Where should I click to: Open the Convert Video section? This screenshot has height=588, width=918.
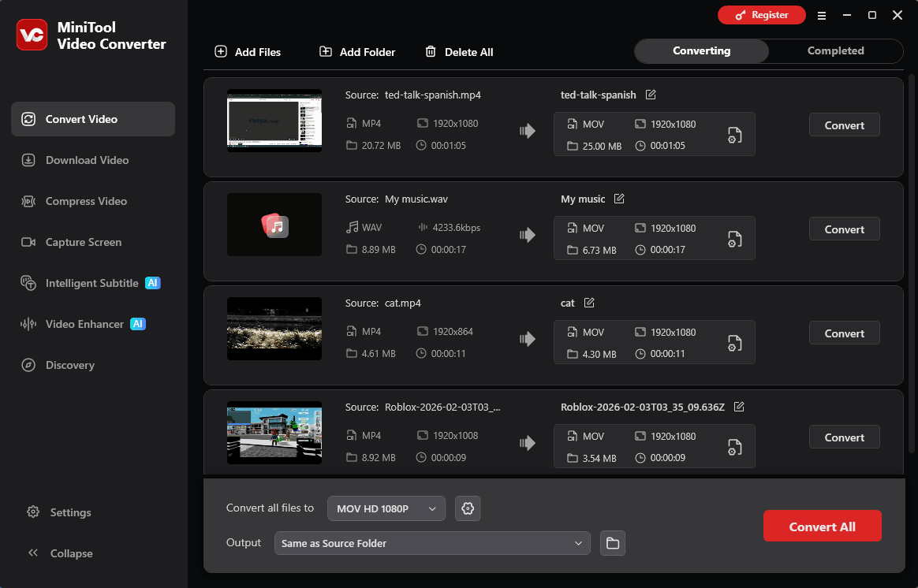coord(93,119)
